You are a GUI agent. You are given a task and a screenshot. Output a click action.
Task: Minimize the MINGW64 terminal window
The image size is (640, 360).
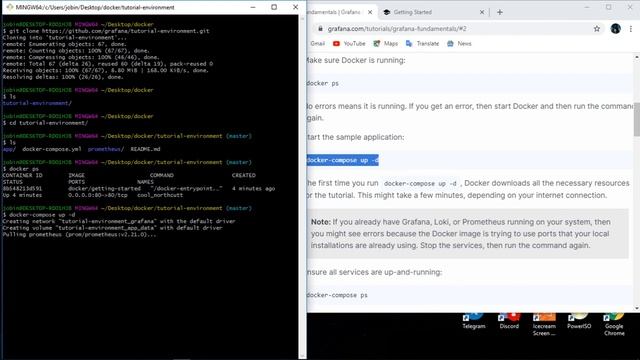253,7
